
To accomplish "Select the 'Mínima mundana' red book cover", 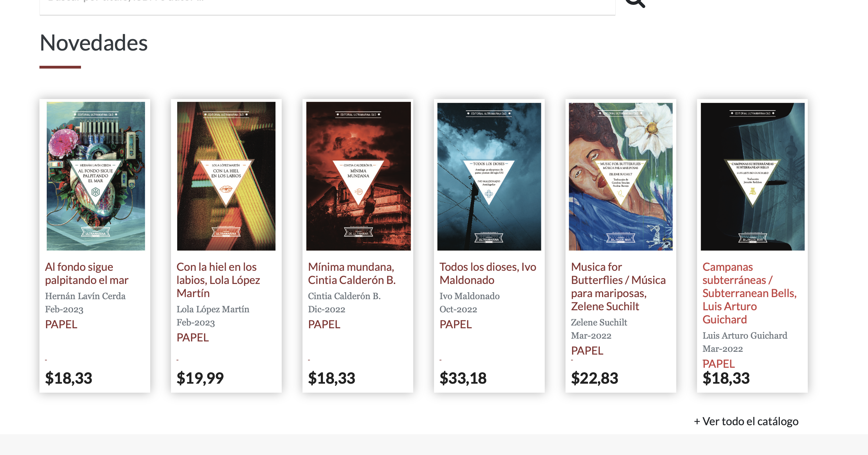I will (x=358, y=176).
